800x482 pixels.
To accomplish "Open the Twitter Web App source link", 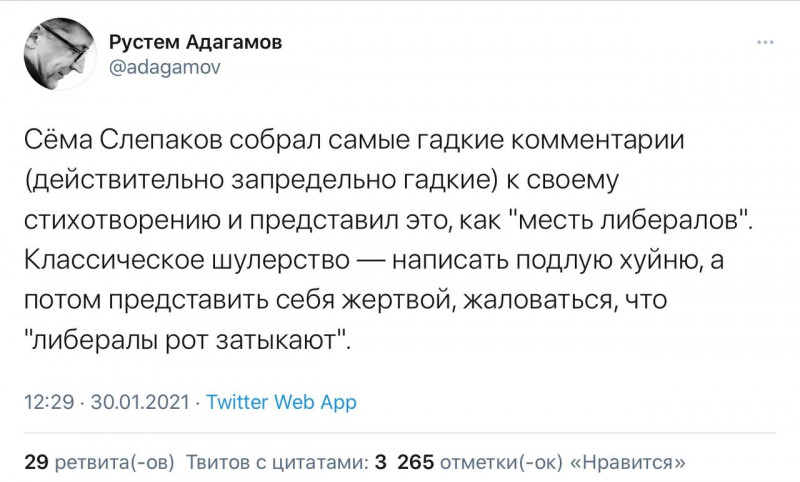I will pos(281,403).
